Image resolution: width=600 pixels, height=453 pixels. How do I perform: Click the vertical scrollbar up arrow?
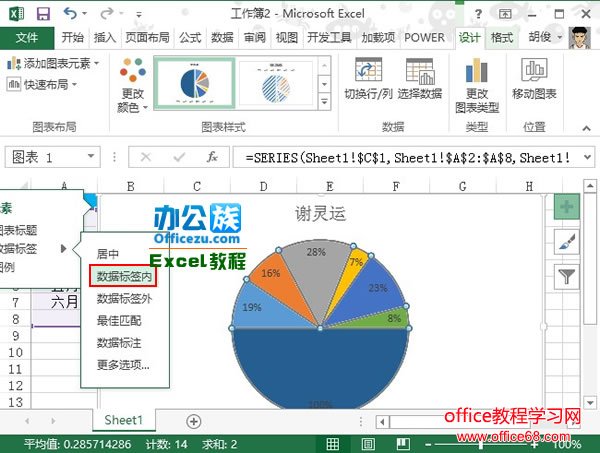click(589, 186)
